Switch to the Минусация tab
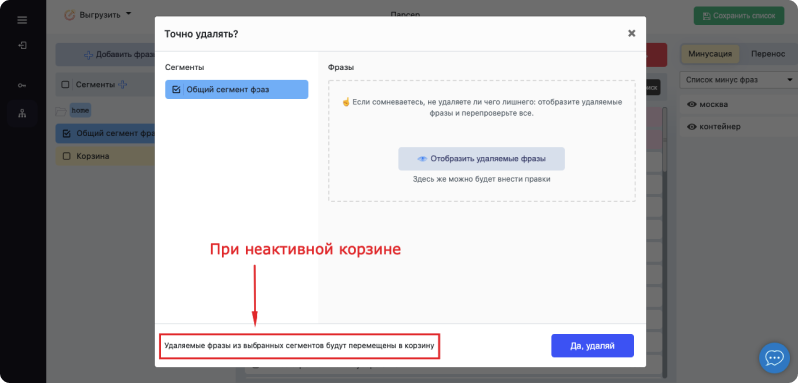This screenshot has height=383, width=798. [x=710, y=54]
